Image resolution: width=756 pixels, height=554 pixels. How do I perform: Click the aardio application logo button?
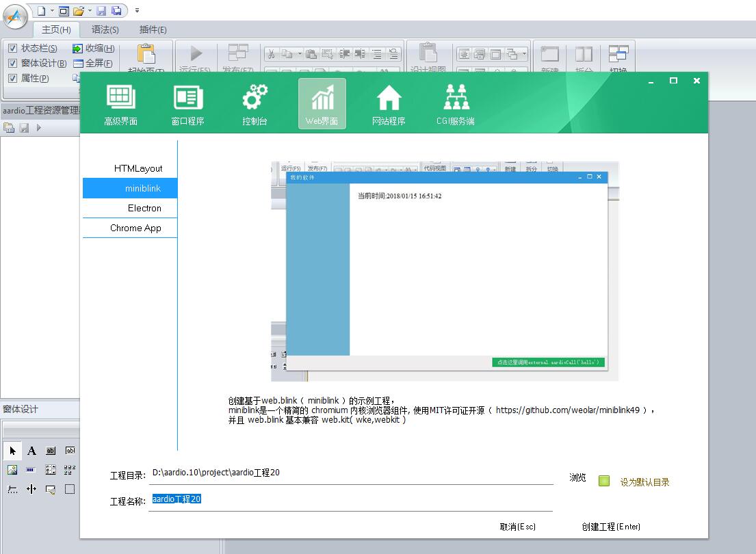pyautogui.click(x=15, y=16)
